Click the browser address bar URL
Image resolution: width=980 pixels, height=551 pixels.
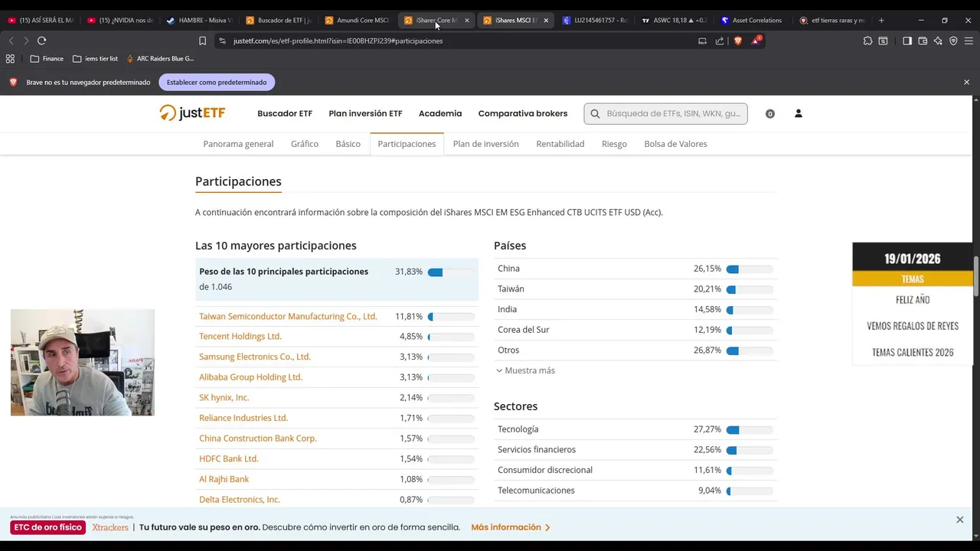coord(338,41)
